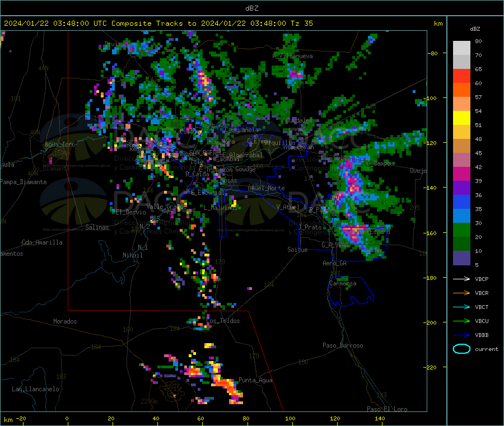Click the dBZ title at the top
Screen dimensions: 504x426
[x=251, y=8]
